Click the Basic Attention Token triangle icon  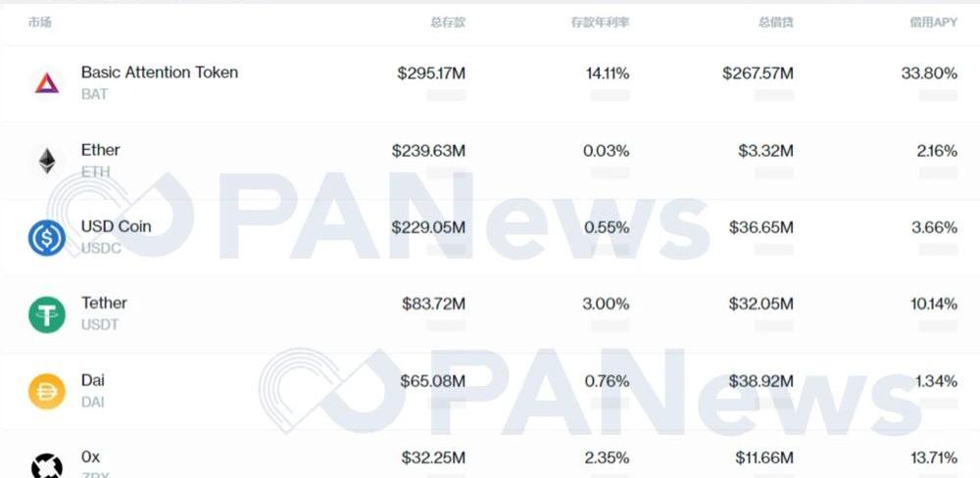coord(47,83)
